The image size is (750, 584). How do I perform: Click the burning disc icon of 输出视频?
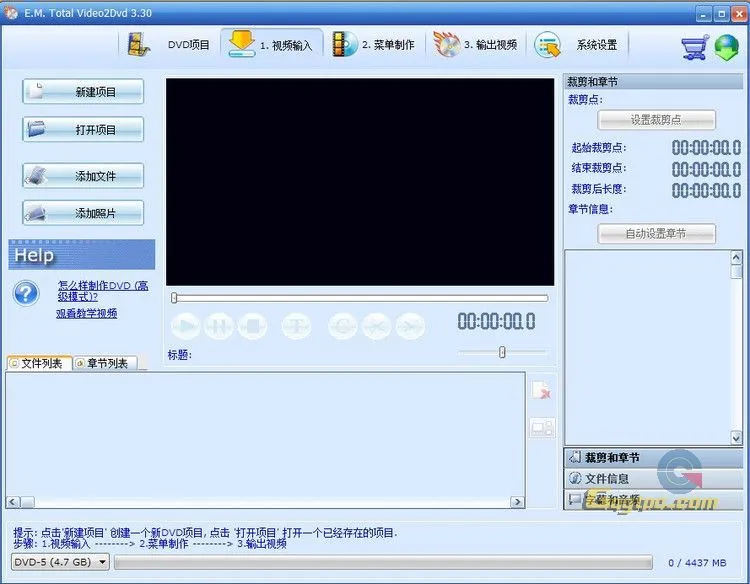446,44
